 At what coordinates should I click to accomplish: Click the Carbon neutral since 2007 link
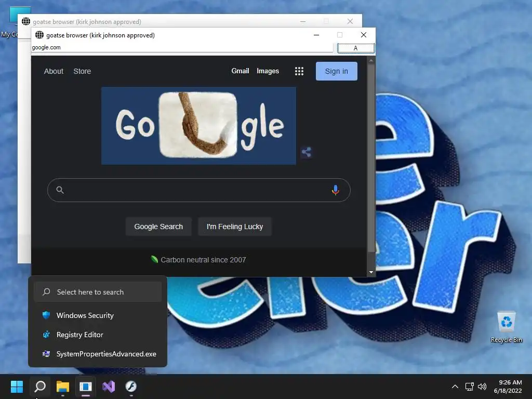(x=203, y=260)
